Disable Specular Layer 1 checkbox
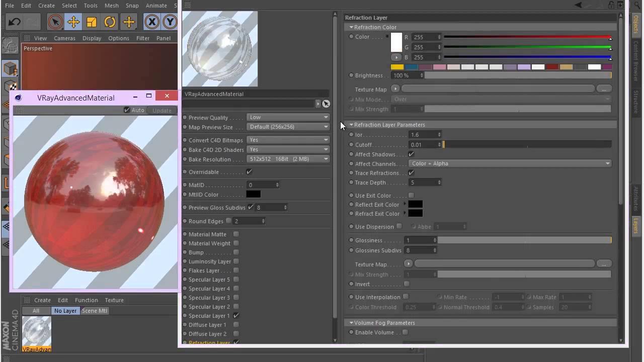This screenshot has height=362, width=644. point(236,316)
